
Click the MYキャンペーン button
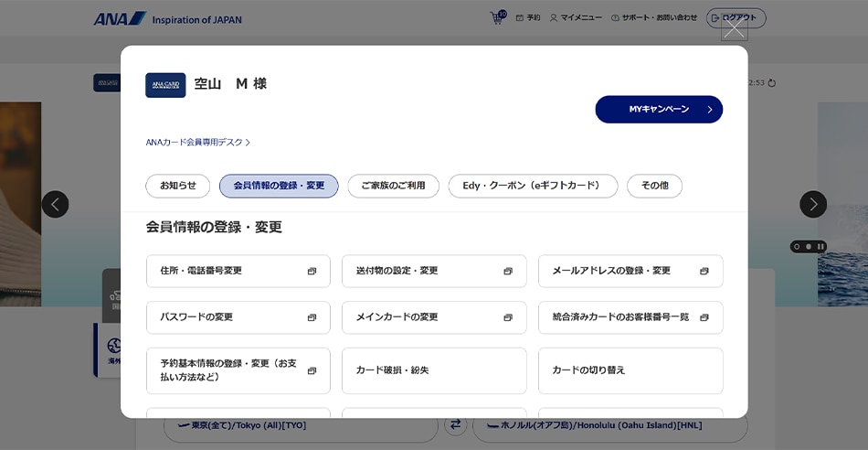659,110
